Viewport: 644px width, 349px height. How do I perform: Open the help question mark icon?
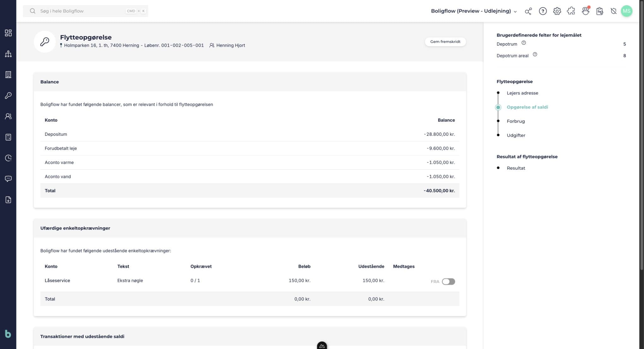(543, 11)
